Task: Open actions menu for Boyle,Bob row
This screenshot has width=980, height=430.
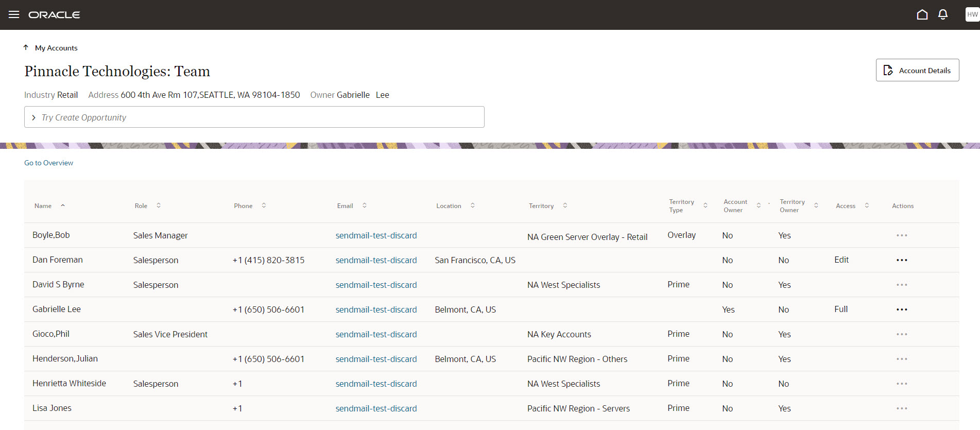Action: [x=902, y=235]
